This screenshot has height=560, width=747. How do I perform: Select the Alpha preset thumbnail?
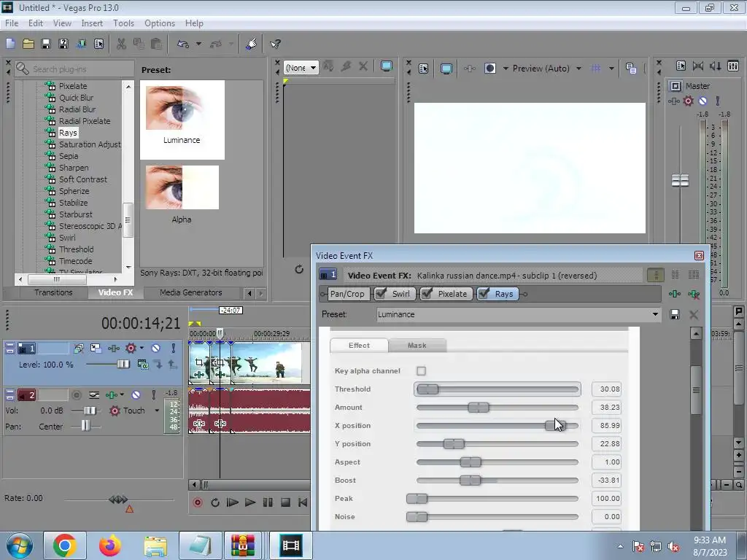(182, 187)
